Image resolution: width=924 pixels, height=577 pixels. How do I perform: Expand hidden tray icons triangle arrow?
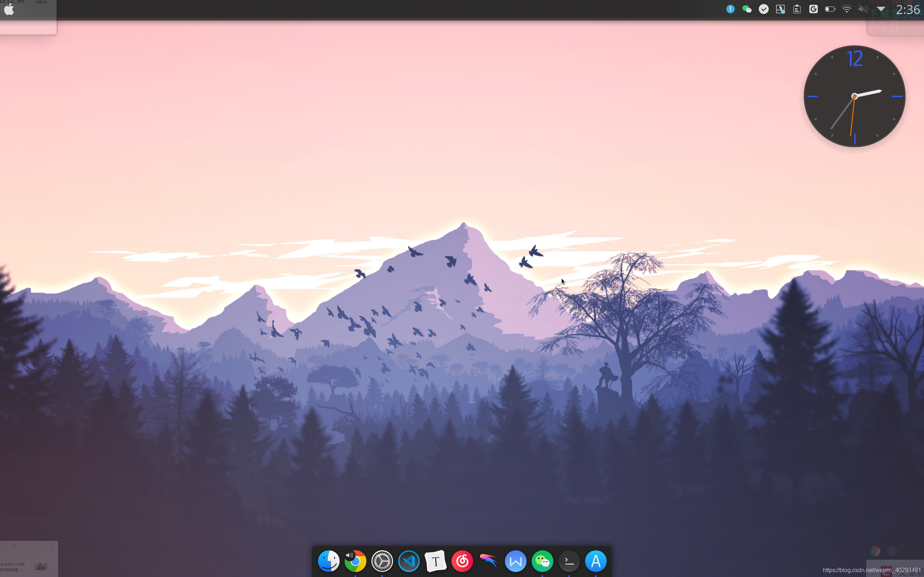pos(881,9)
